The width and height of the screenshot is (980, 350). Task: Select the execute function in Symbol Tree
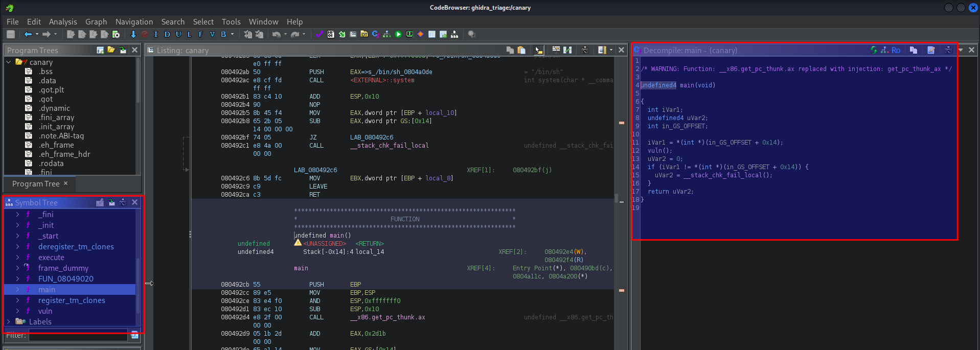51,258
